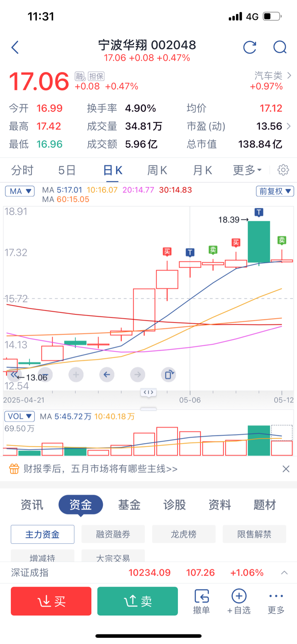Switch to 月K chart tab
The image size is (297, 644).
point(202,170)
